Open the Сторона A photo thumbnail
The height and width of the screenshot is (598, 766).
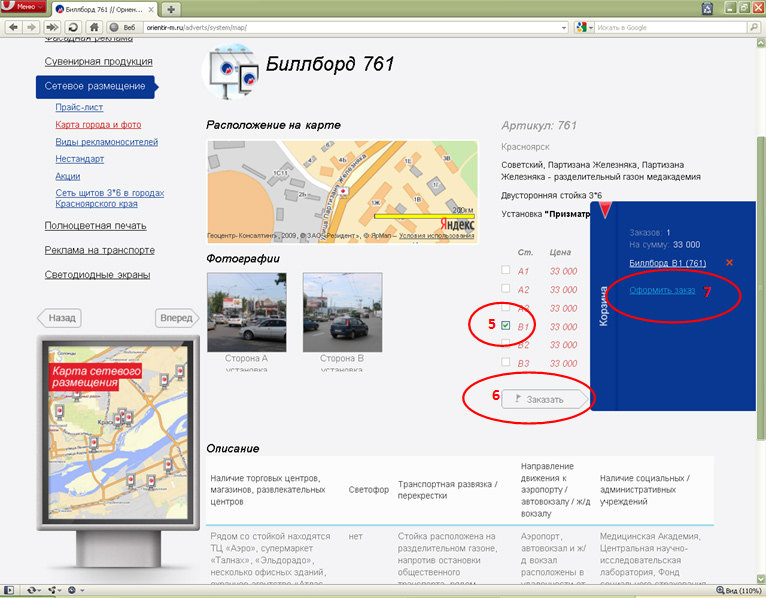pos(245,312)
